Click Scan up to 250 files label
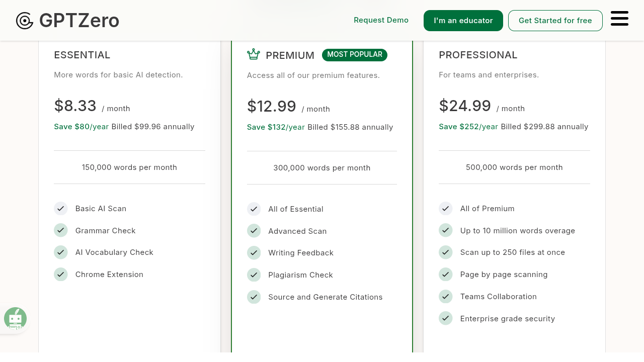Image resolution: width=644 pixels, height=362 pixels. click(x=513, y=252)
